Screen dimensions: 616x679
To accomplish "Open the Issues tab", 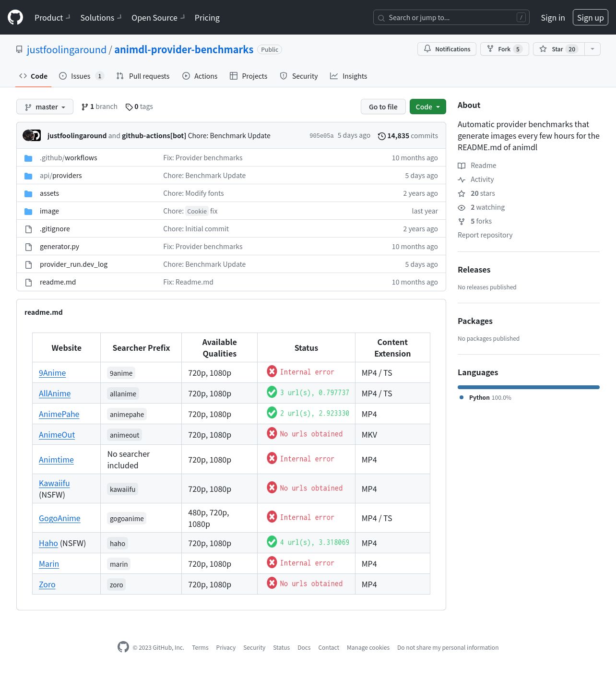I will click(81, 76).
